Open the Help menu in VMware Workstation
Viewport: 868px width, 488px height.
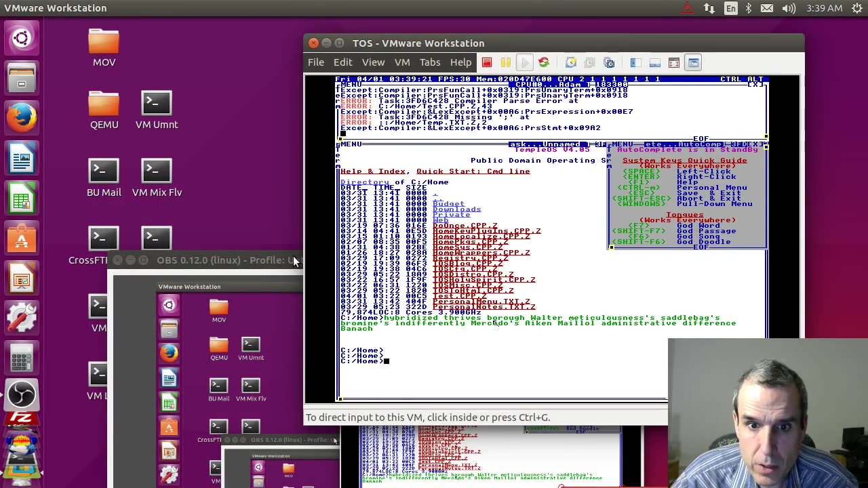[x=460, y=62]
